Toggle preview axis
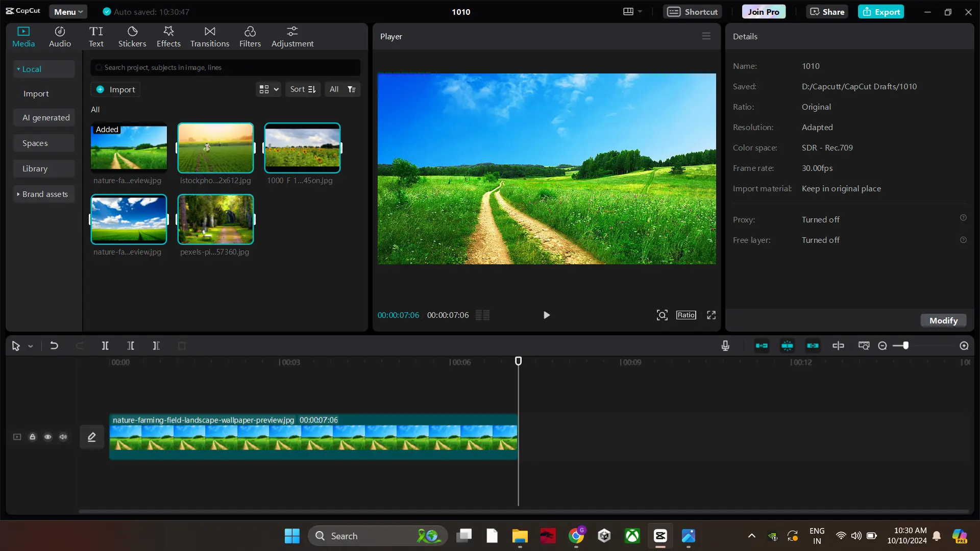Image resolution: width=980 pixels, height=551 pixels. 838,346
